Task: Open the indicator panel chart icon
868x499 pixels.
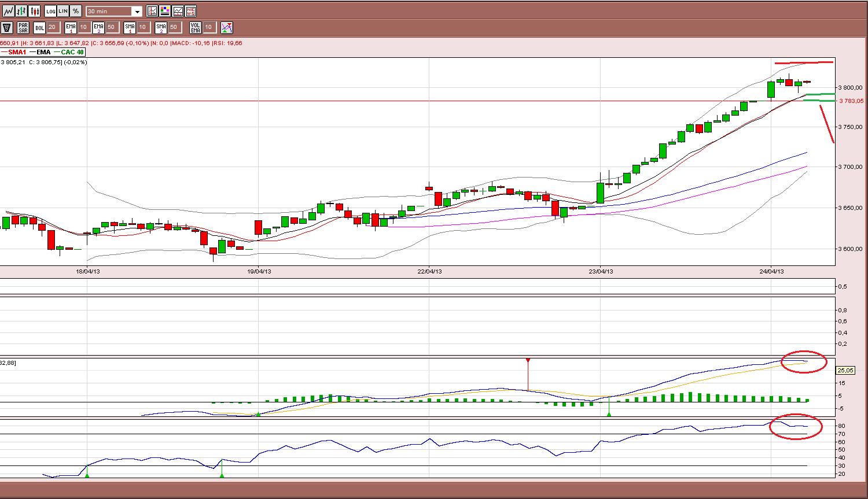Action: click(152, 11)
